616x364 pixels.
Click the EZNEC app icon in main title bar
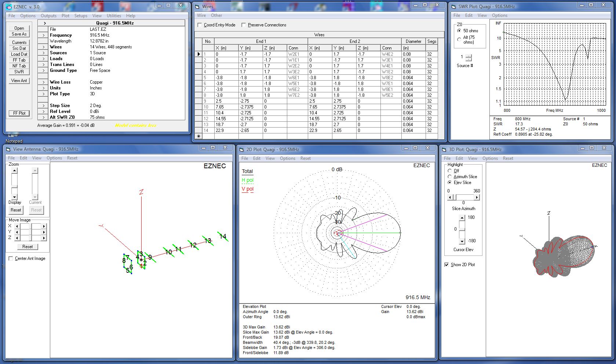tap(9, 7)
